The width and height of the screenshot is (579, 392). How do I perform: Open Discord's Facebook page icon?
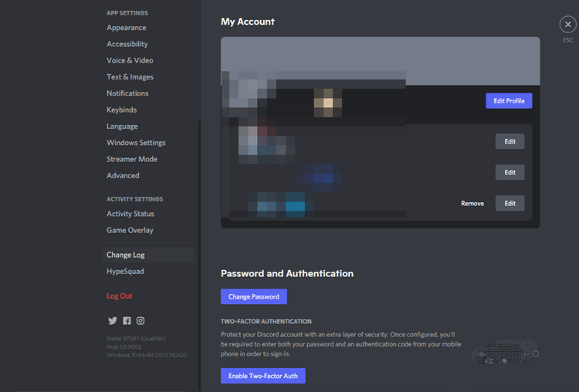pos(127,321)
